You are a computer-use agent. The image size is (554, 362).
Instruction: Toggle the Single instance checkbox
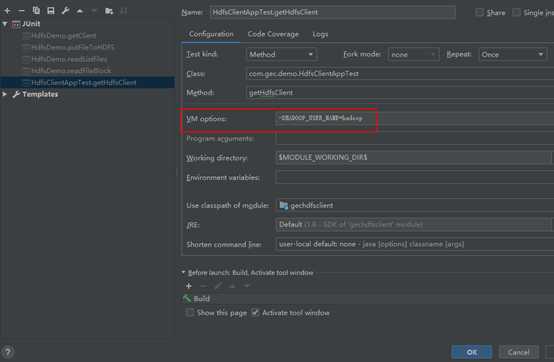tap(516, 13)
